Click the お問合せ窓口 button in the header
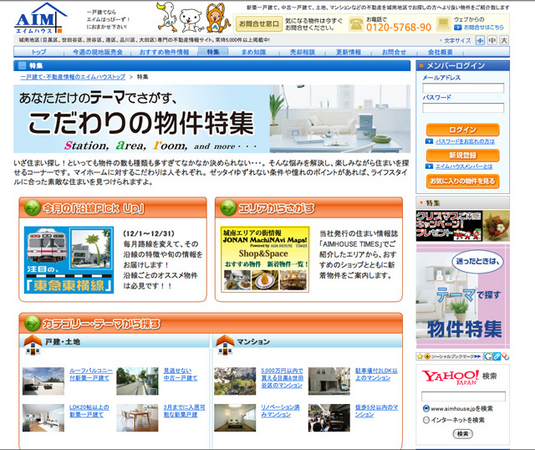The height and width of the screenshot is (450, 535). point(259,24)
